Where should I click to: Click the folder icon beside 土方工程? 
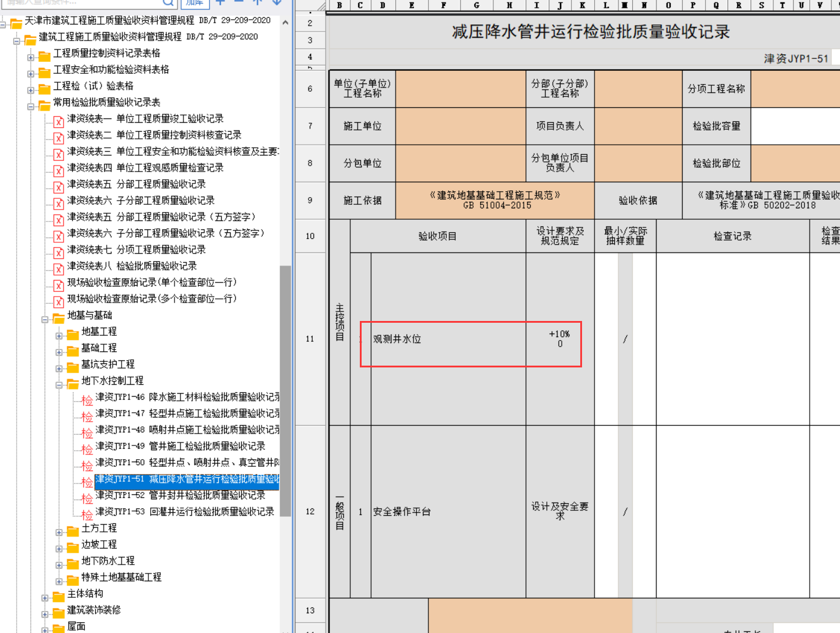click(73, 531)
